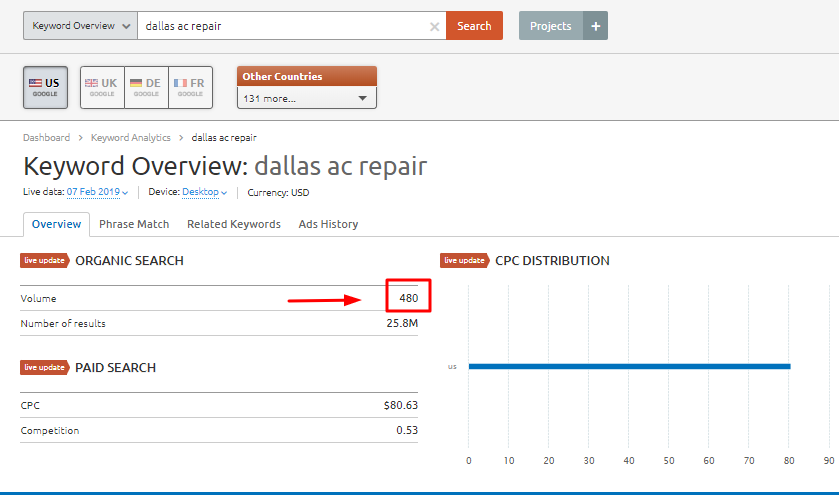Click the PAID SEARCH section heading
839x495 pixels.
pyautogui.click(x=116, y=368)
